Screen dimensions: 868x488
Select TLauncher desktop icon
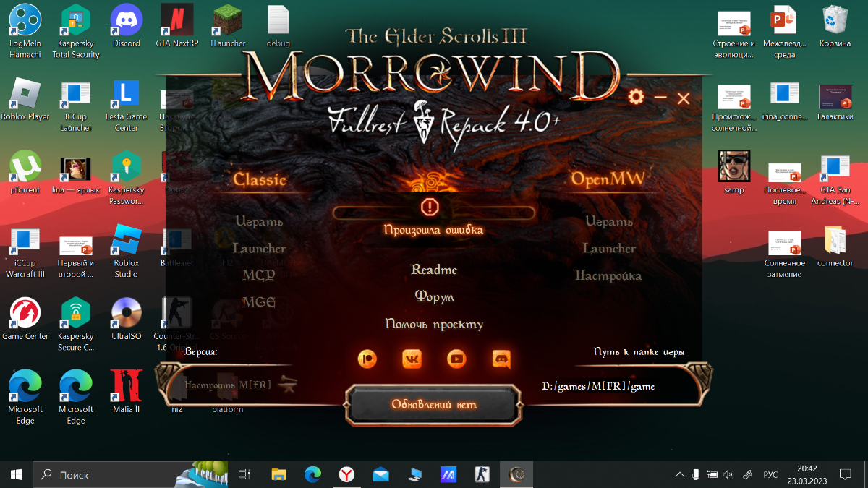[228, 25]
